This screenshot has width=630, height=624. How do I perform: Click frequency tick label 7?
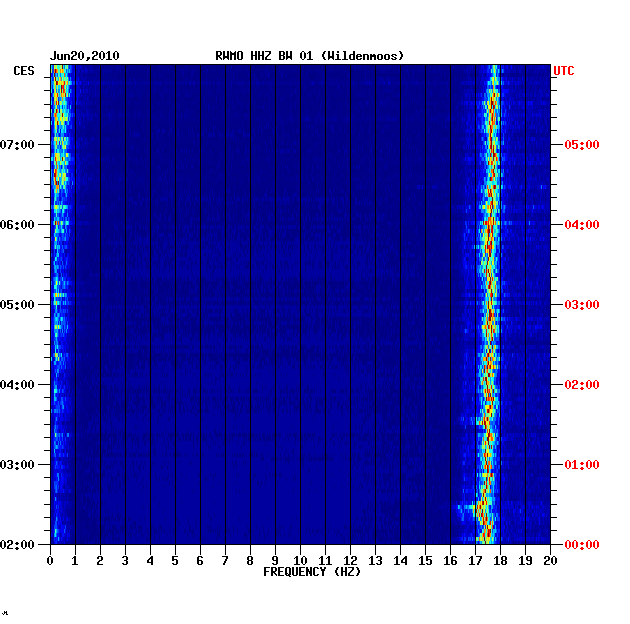click(x=225, y=561)
